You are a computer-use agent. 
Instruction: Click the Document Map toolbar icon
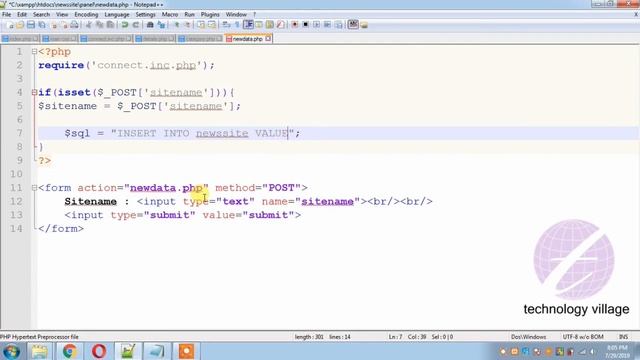(269, 25)
